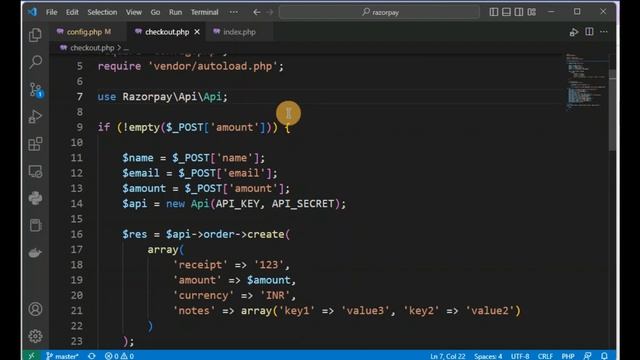Run the PHP file from editor toolbar
Image resolution: width=640 pixels, height=360 pixels.
pos(574,32)
